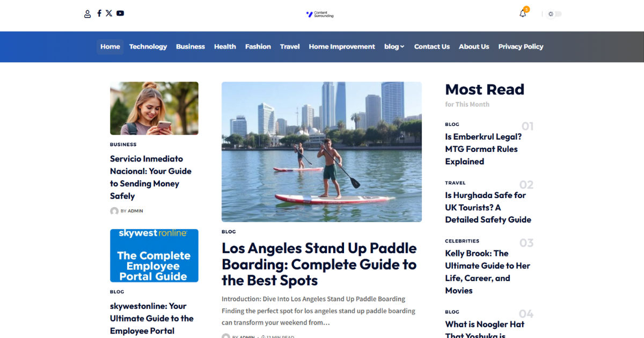The height and width of the screenshot is (338, 644).
Task: Click the Content Surrounding logo
Action: tap(320, 14)
